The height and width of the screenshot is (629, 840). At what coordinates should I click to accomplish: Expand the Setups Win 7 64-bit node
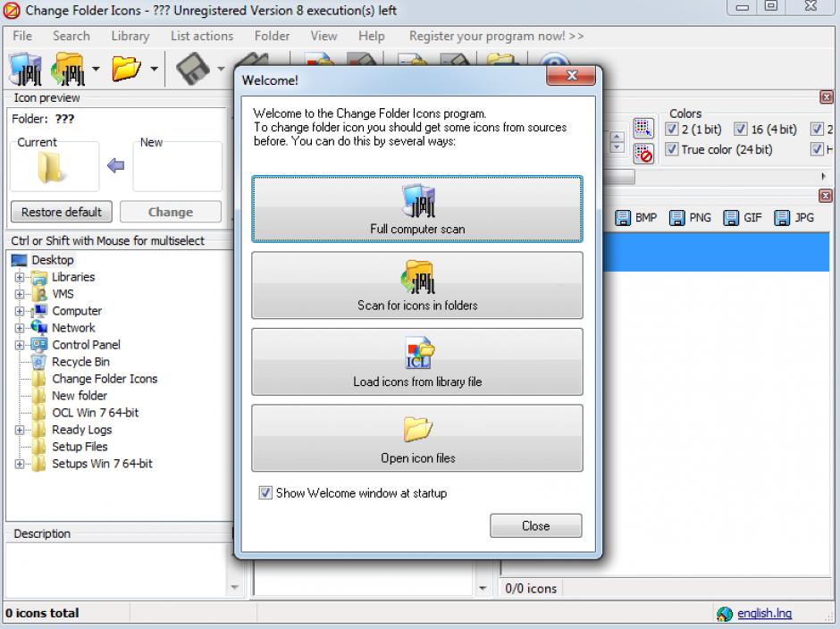click(20, 464)
